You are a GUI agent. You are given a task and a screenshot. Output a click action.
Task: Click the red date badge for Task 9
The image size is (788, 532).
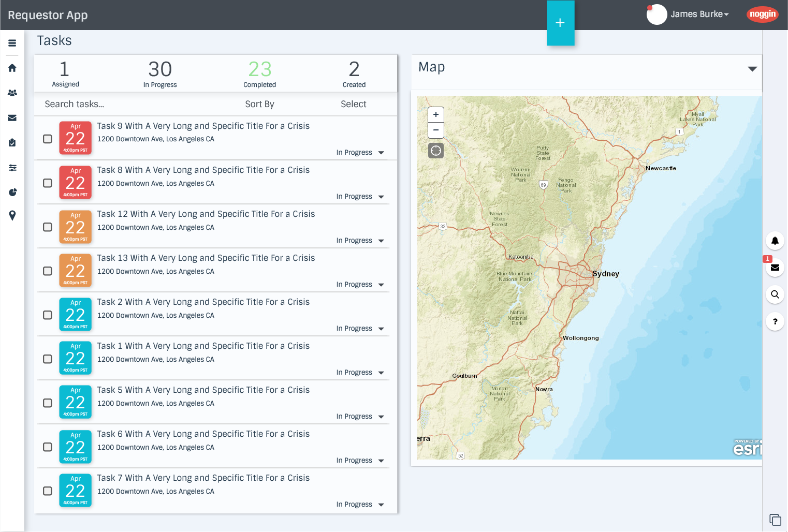76,138
